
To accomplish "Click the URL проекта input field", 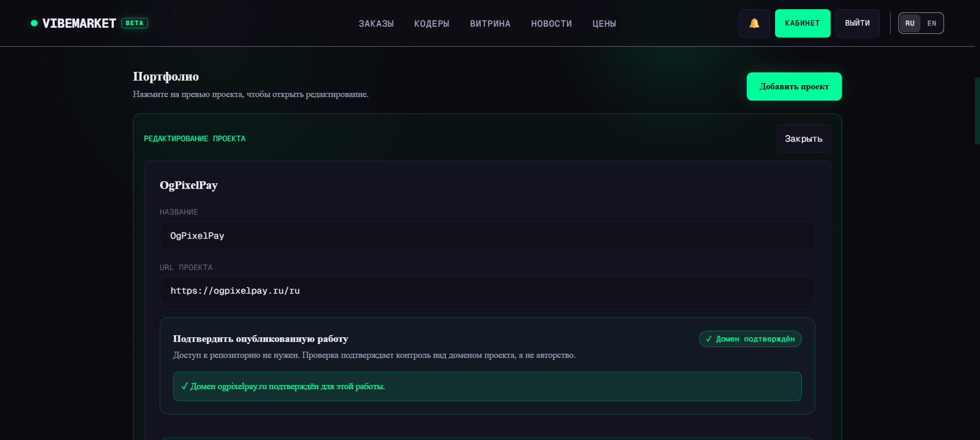I will pyautogui.click(x=487, y=291).
